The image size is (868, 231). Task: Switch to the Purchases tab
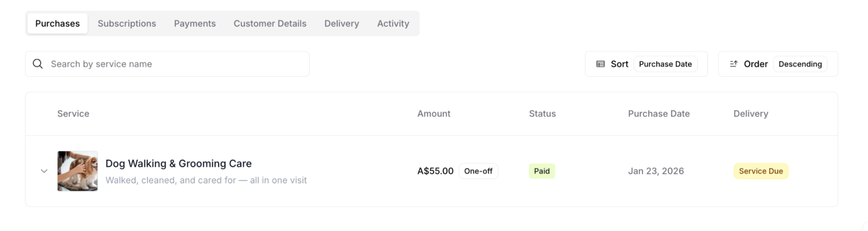point(57,24)
